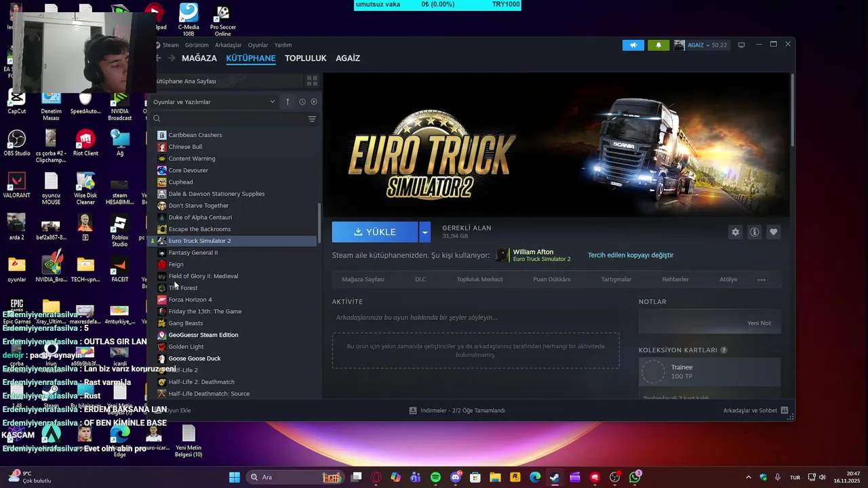Click the game page scrollbar

coord(791,108)
